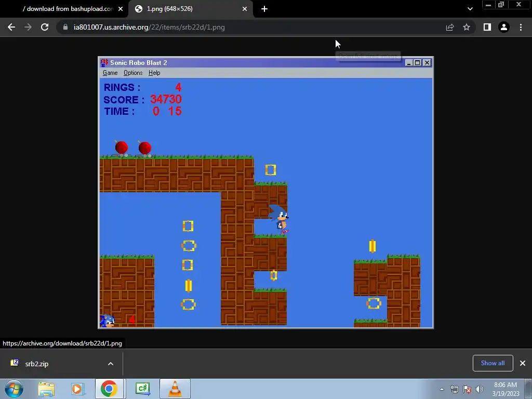Open the C# application in taskbar

[x=143, y=389]
